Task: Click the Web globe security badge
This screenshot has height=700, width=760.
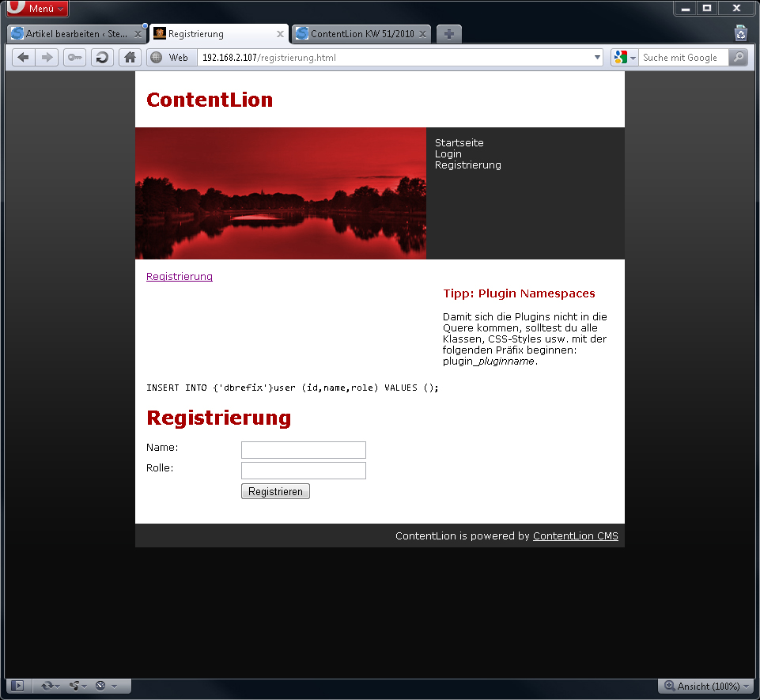Action: tap(171, 58)
